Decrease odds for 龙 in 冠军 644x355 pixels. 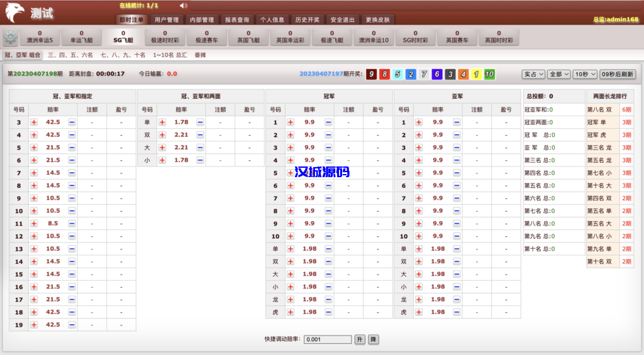[328, 300]
